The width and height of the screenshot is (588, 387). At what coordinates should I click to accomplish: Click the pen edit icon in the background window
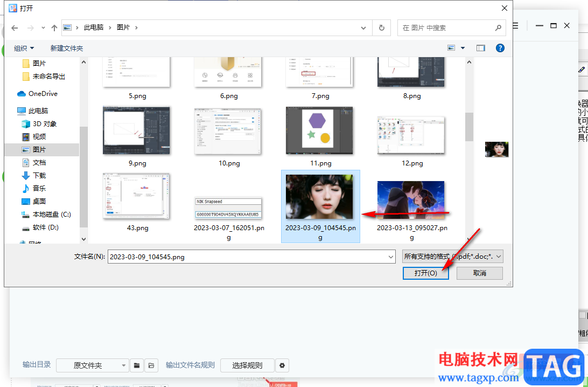tap(582, 69)
